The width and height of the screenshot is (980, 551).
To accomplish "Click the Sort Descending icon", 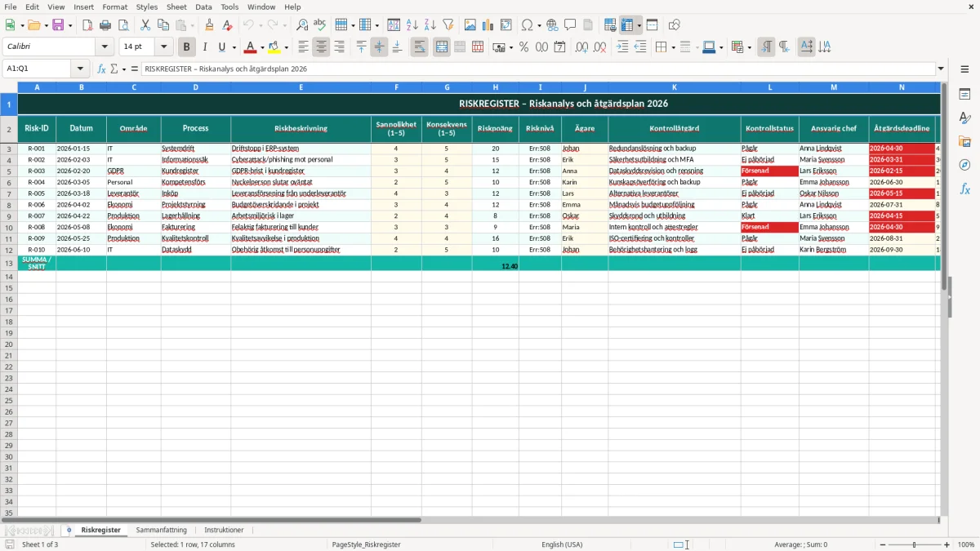I will coord(430,25).
